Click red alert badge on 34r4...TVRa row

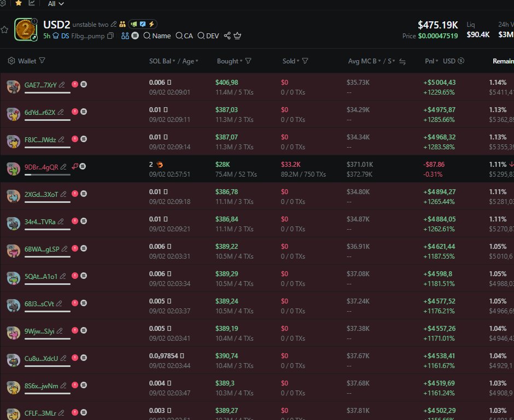click(75, 221)
